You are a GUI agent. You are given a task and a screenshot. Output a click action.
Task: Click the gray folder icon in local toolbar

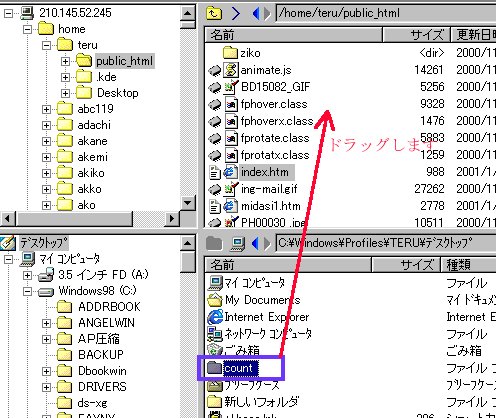point(214,243)
